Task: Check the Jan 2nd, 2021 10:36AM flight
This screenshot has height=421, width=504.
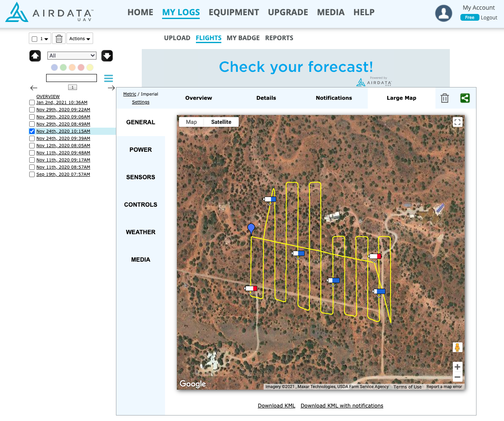Action: [x=32, y=103]
